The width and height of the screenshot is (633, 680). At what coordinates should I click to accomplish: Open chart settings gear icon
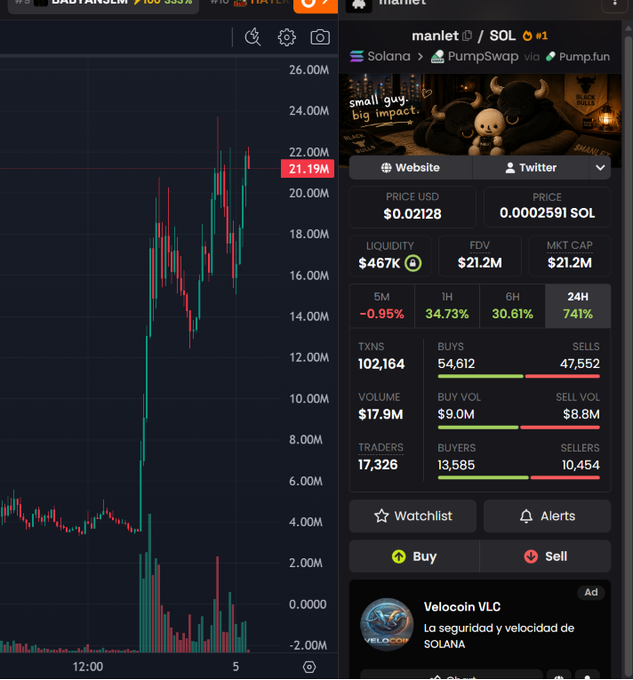coord(287,37)
